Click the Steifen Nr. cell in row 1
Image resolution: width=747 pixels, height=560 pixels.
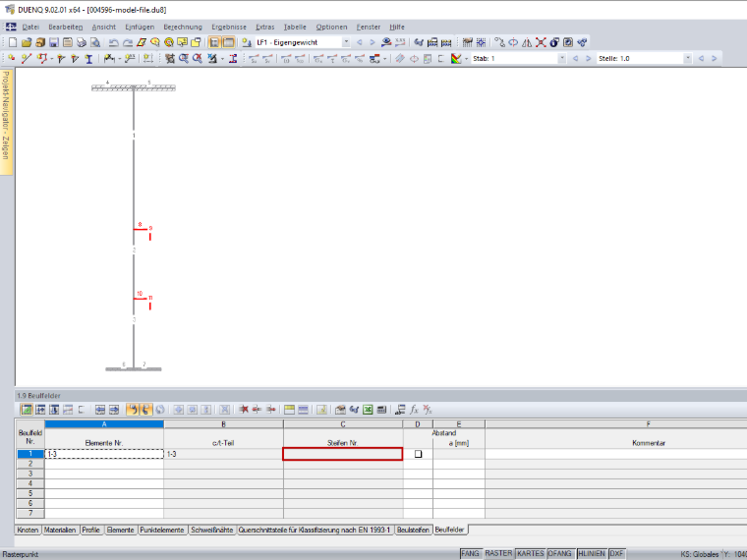click(342, 454)
